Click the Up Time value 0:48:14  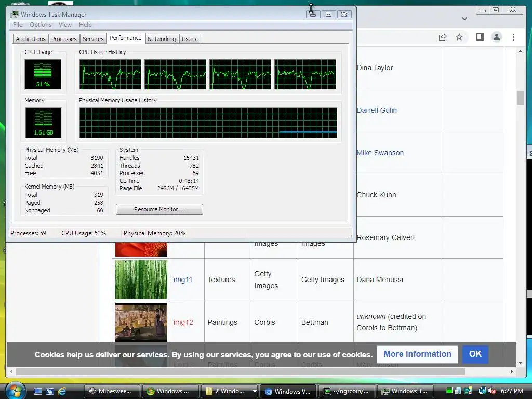point(189,181)
